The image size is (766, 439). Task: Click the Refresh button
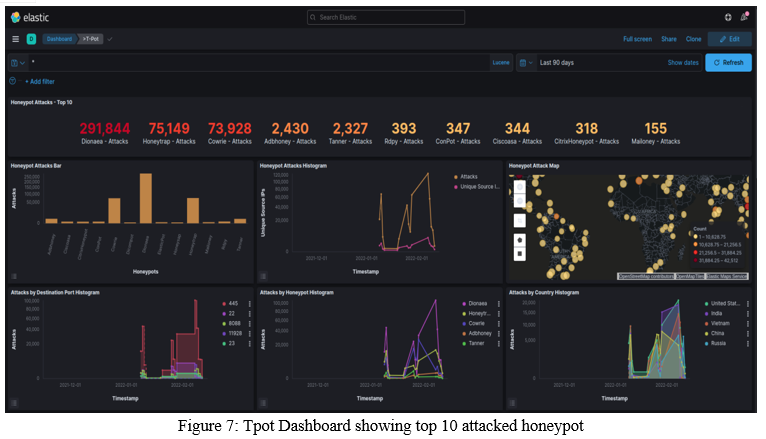[x=728, y=63]
